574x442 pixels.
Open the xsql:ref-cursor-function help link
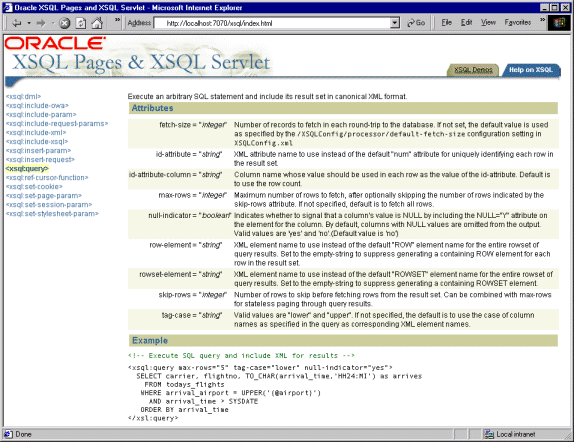point(47,178)
